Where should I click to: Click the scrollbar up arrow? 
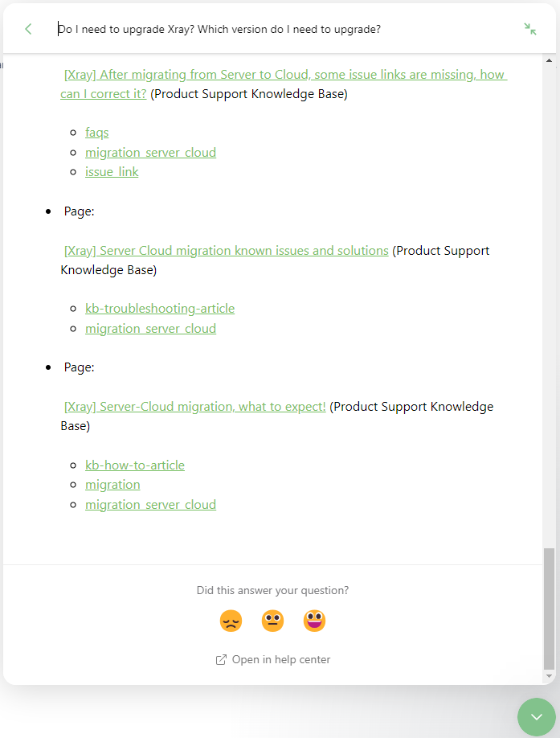coord(549,61)
